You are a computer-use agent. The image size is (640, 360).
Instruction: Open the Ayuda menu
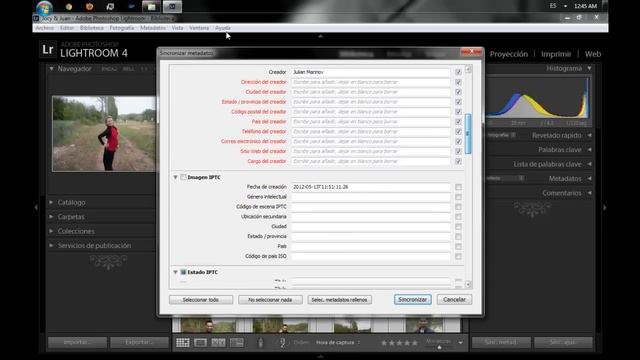(223, 28)
